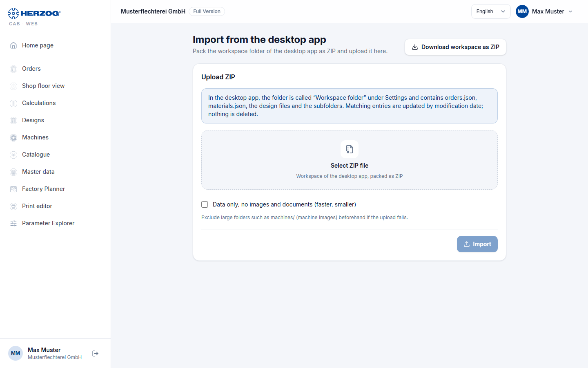The height and width of the screenshot is (368, 588).
Task: Go to Orders in the sidebar
Action: 55,69
